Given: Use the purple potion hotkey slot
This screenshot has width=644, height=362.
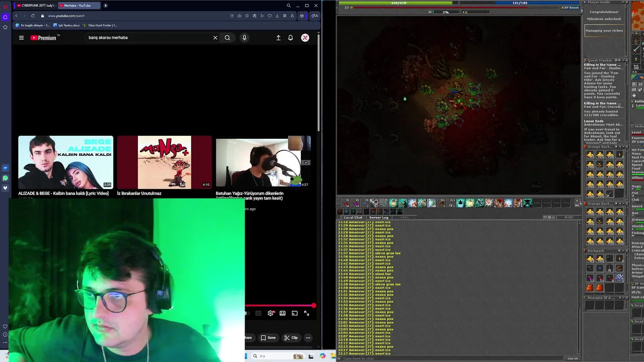Looking at the screenshot, I should (x=356, y=203).
